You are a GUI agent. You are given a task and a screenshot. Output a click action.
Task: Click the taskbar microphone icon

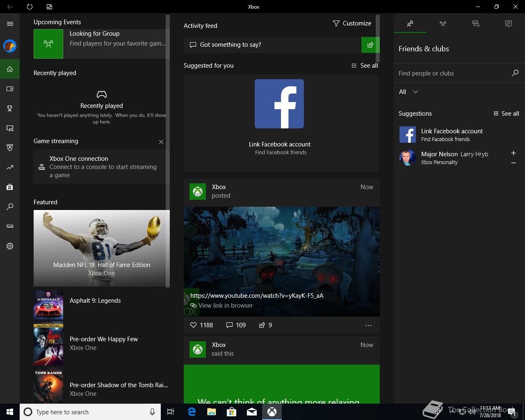[152, 412]
